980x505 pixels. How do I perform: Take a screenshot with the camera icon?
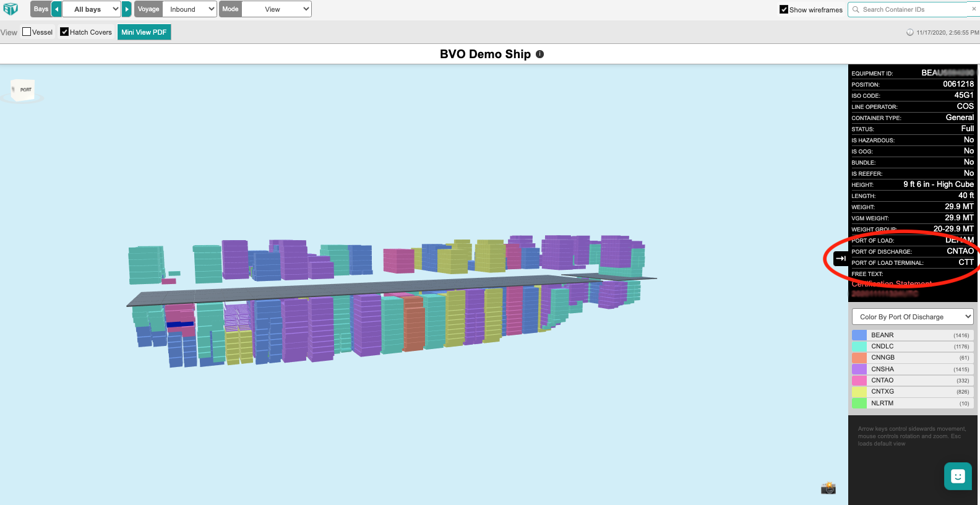pos(828,488)
